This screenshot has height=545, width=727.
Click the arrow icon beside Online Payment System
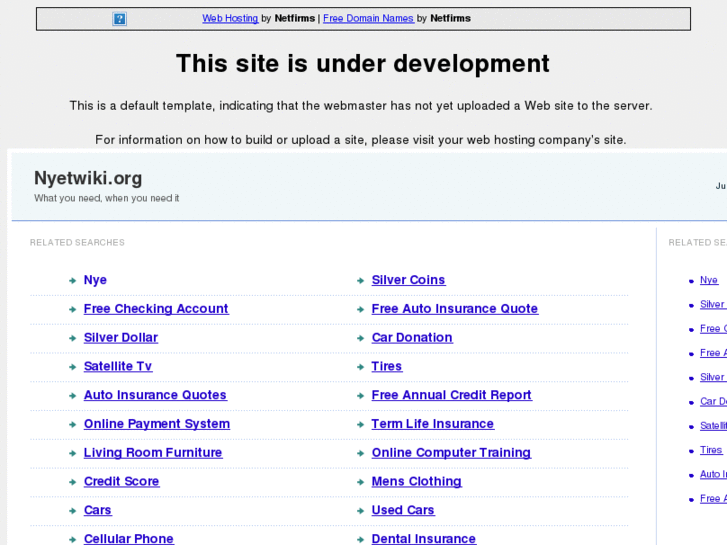tap(72, 424)
